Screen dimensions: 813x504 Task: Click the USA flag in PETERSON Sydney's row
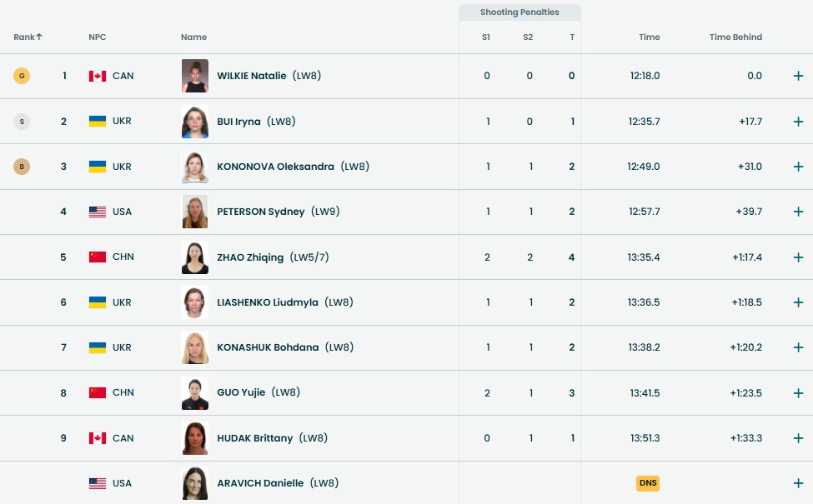(x=98, y=212)
